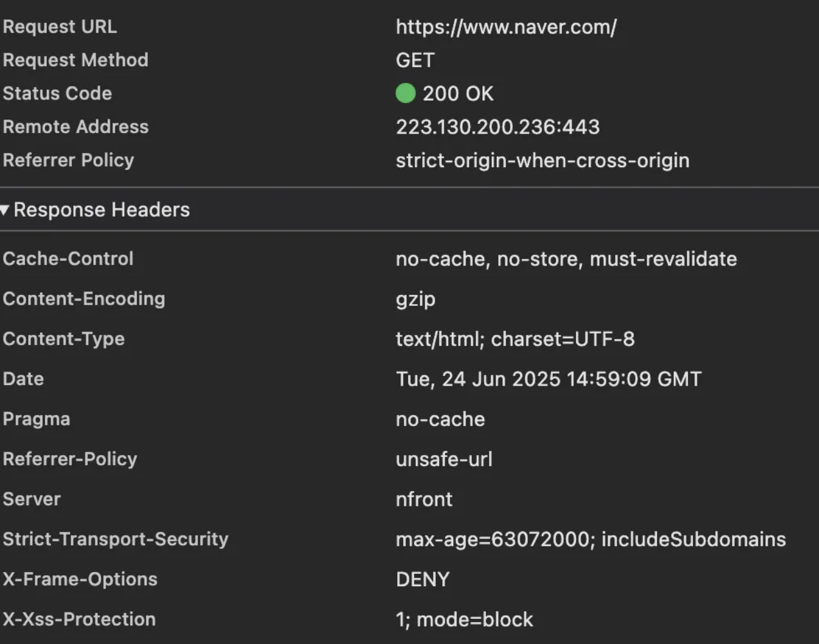Click the green status indicator dot
The height and width of the screenshot is (644, 819).
click(406, 93)
